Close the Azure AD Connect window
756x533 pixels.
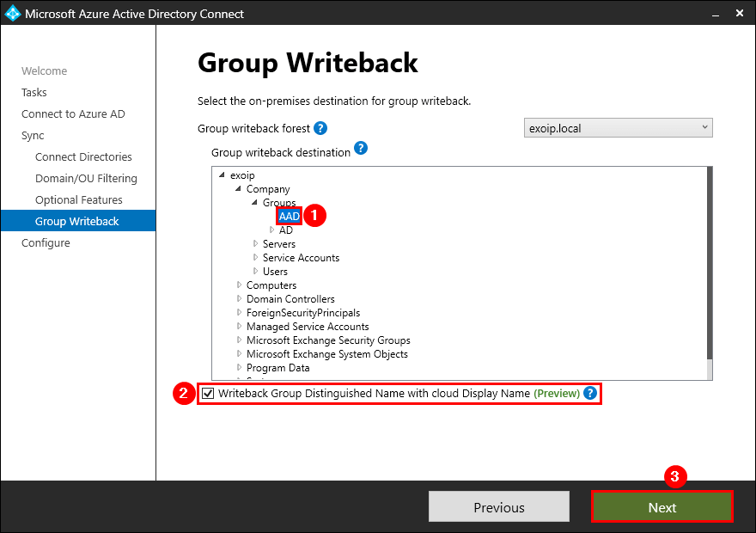click(x=740, y=13)
